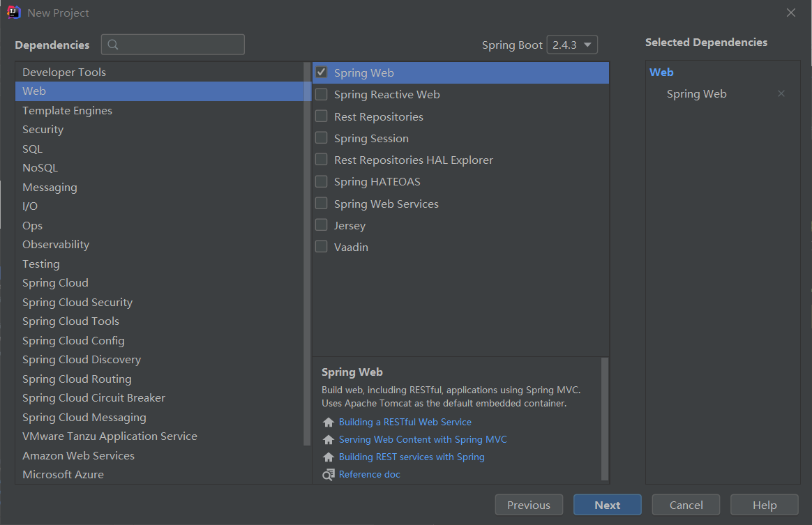Choose the SQL dependency category
Screen dimensions: 812x525
(x=32, y=149)
